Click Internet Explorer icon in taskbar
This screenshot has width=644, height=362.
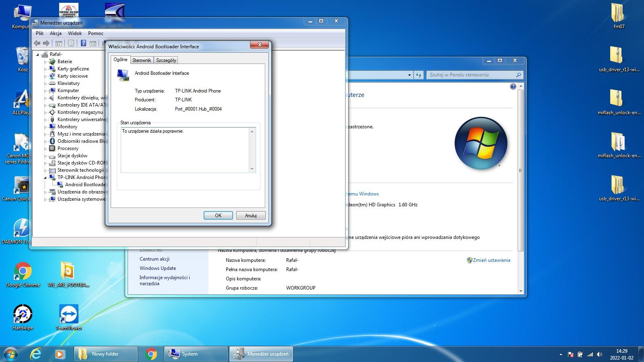coord(36,354)
